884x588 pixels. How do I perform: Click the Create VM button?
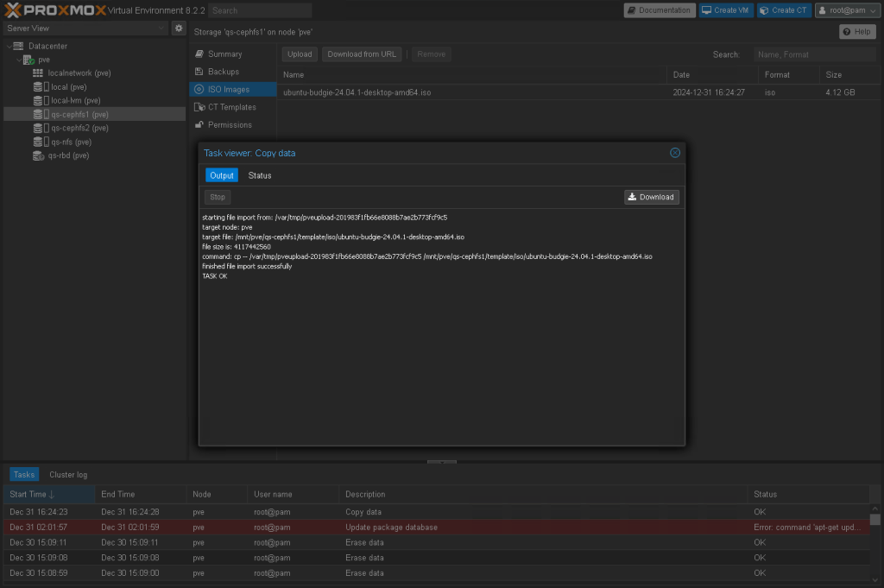725,10
